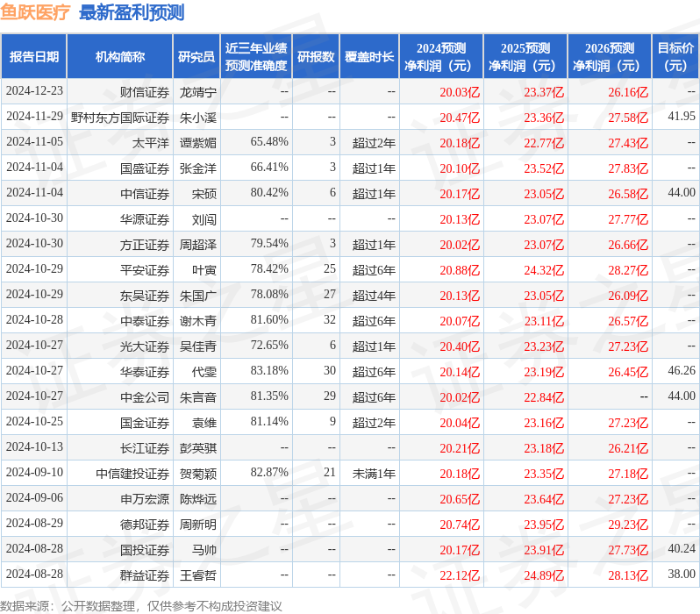Select the 覆盖时长 column header
This screenshot has width=700, height=614.
point(369,57)
